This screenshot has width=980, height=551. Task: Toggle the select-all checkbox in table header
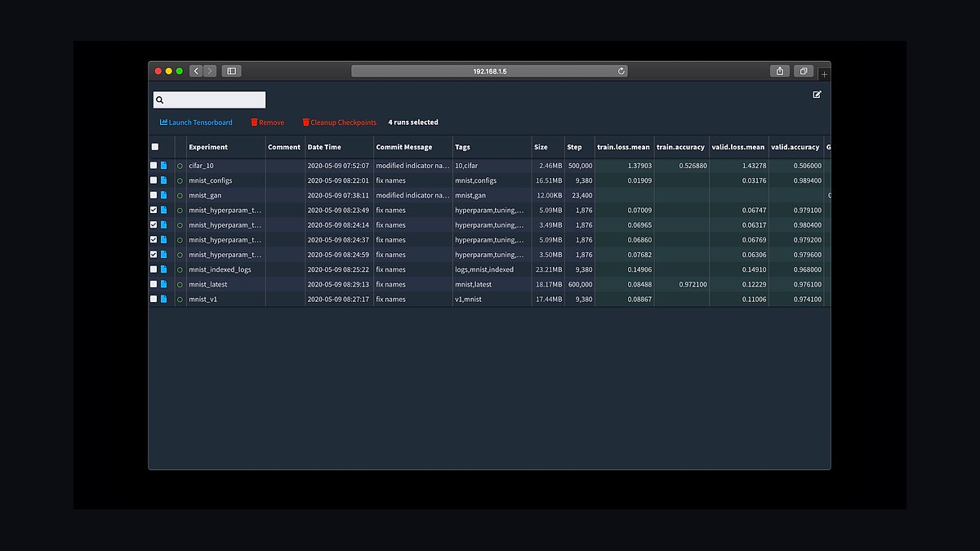pos(154,147)
